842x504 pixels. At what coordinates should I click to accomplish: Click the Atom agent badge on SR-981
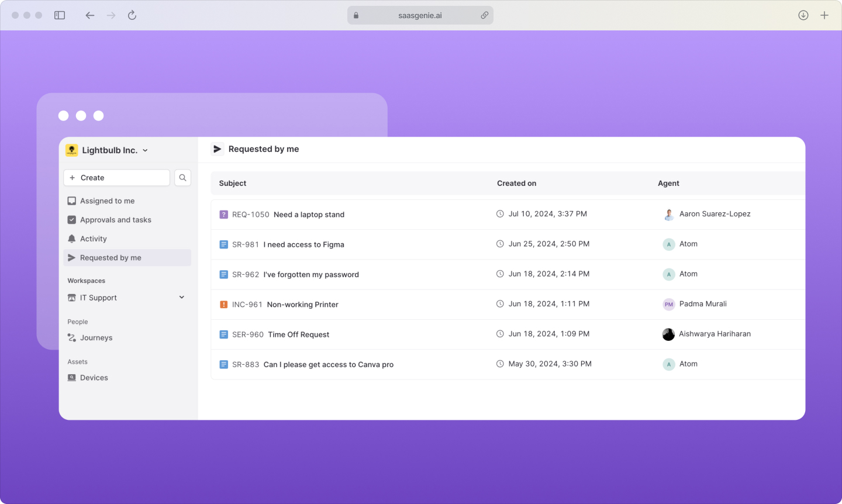[668, 244]
